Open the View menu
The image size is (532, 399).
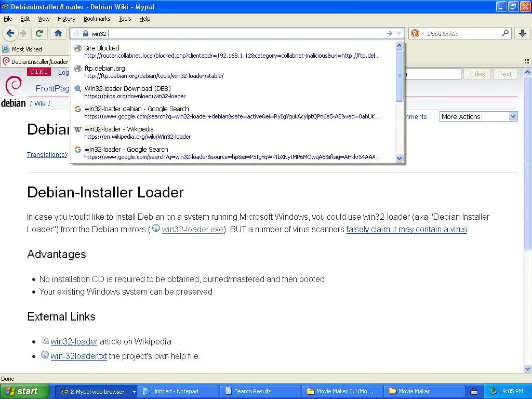click(44, 19)
